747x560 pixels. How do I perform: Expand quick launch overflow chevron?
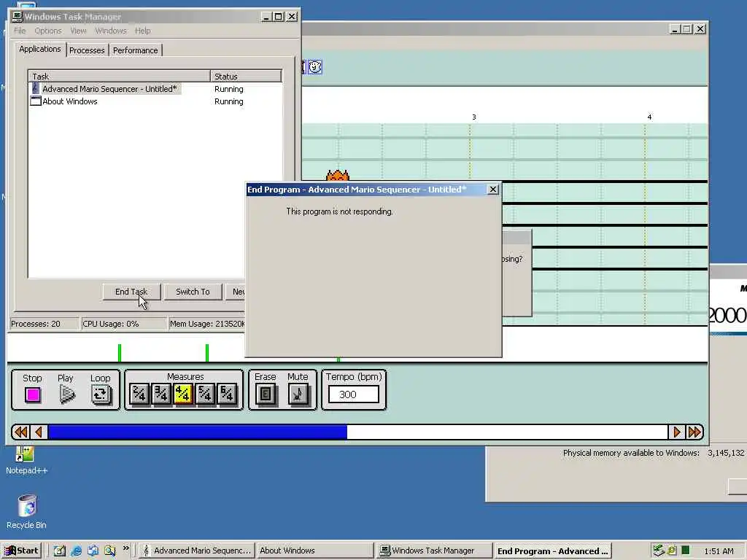(125, 548)
